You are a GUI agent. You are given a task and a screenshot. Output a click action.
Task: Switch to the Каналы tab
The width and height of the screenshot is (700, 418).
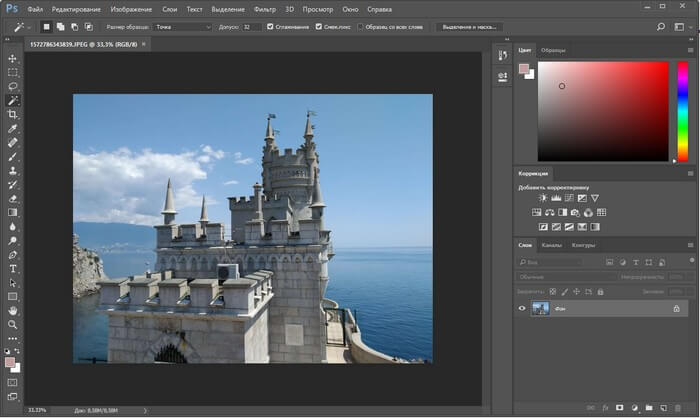[x=551, y=245]
